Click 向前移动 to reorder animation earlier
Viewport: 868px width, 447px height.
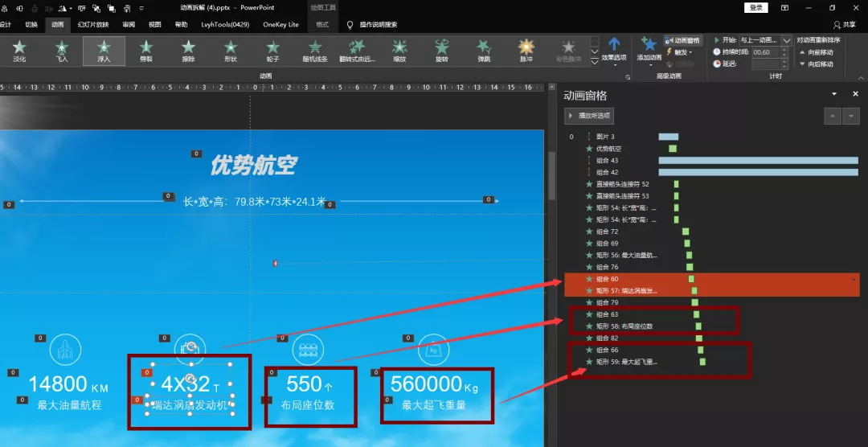pos(817,52)
